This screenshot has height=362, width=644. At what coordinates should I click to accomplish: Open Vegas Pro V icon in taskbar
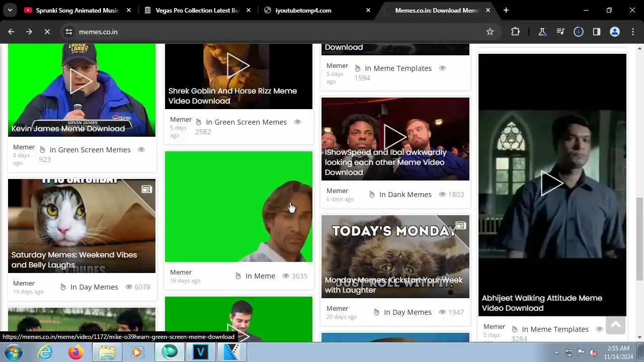click(x=201, y=352)
